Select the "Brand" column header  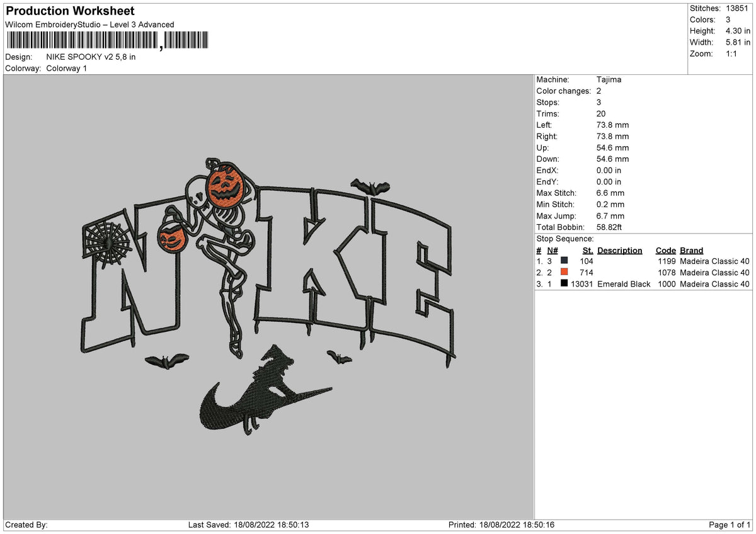[x=692, y=250]
